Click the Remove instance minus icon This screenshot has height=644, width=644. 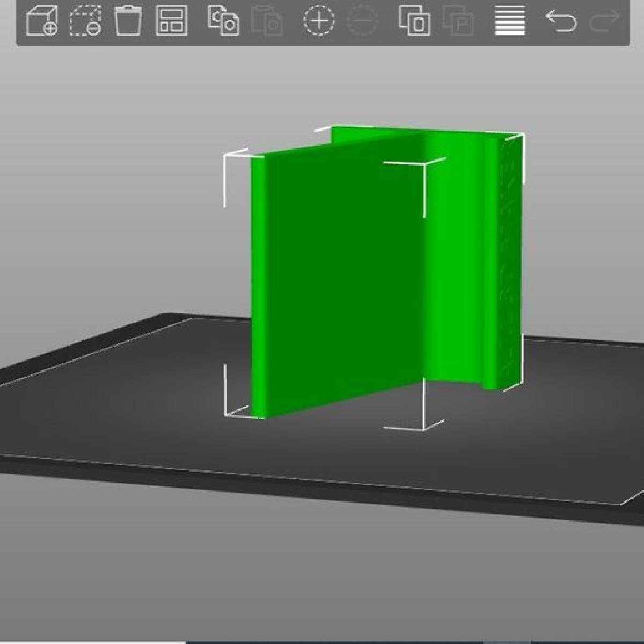click(362, 21)
